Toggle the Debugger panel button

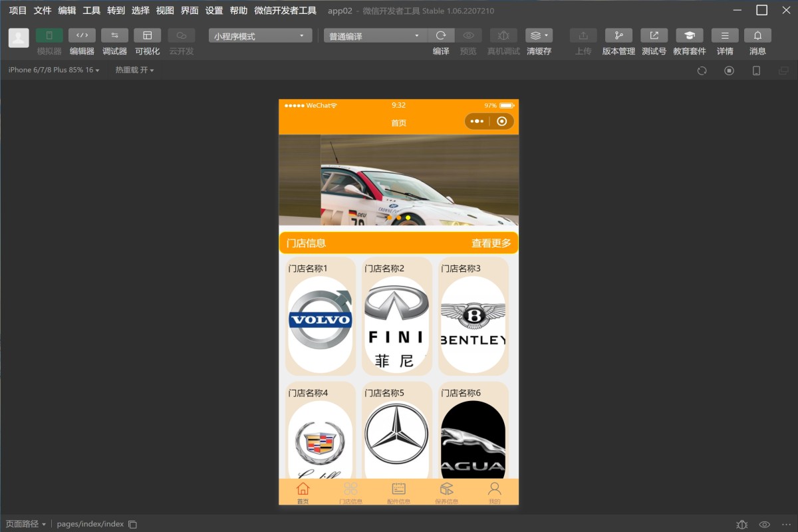click(114, 35)
